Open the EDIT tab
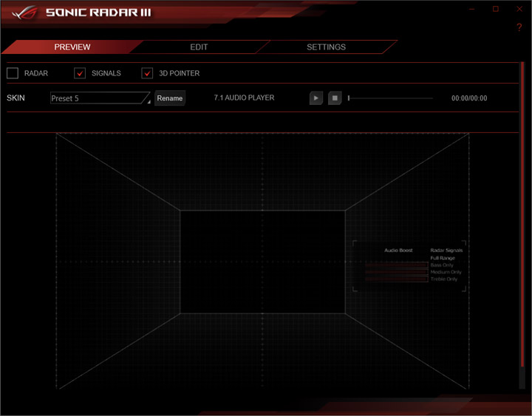532x416 pixels. point(199,47)
